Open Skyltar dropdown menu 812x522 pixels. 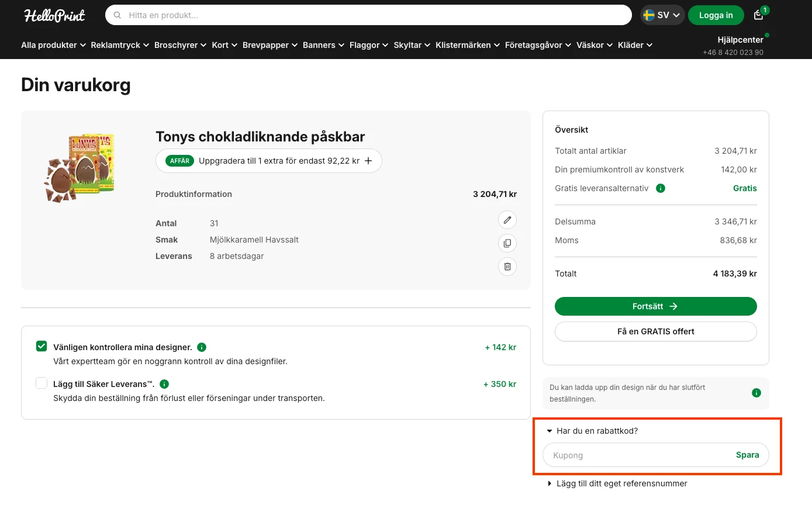coord(412,45)
